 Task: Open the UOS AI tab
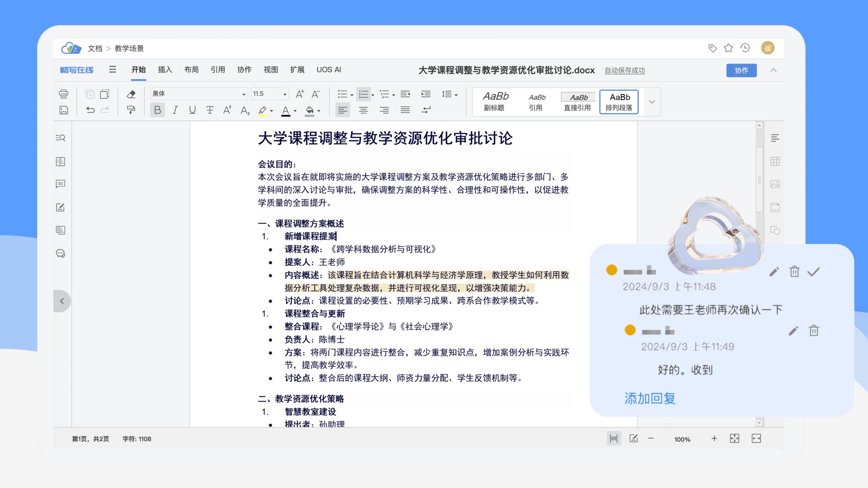click(329, 70)
